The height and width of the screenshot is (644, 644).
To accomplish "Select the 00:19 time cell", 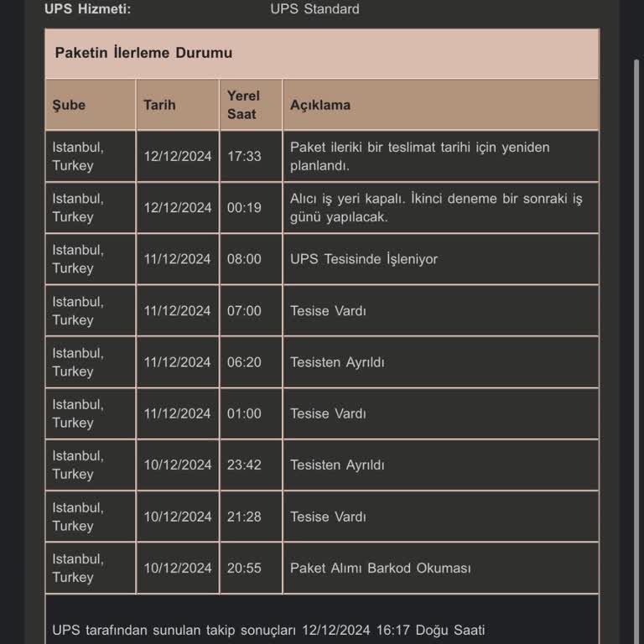I will point(244,207).
